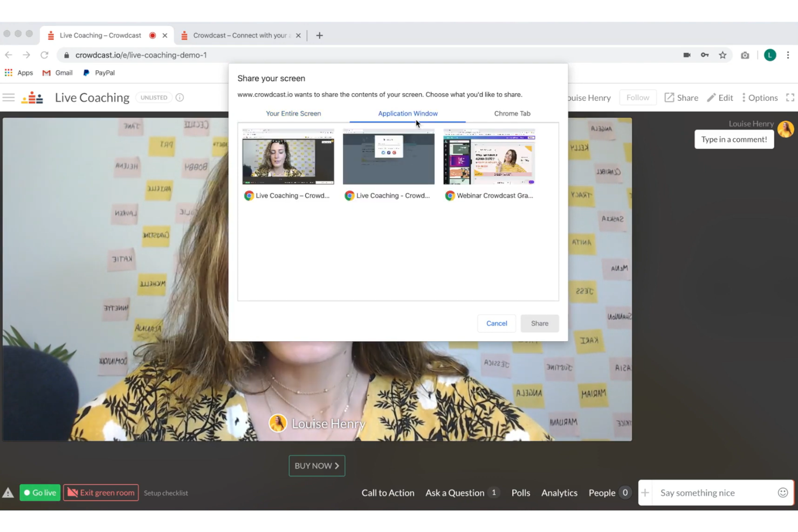Open PayPal bookmark
This screenshot has width=798, height=532.
click(99, 73)
